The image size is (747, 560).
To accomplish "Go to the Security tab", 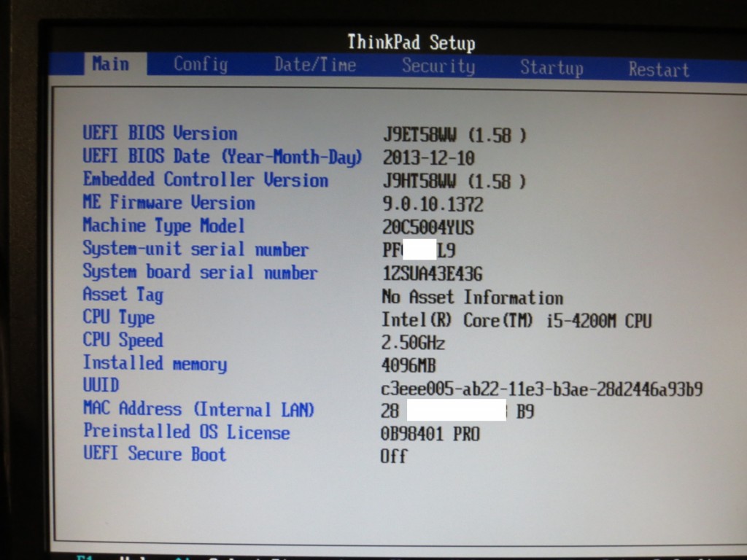I will tap(438, 66).
